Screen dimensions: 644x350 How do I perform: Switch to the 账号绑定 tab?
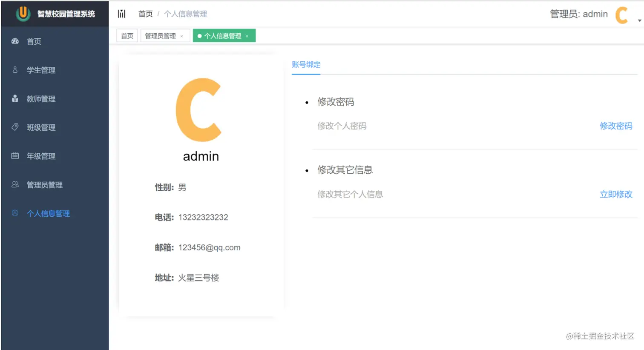[x=306, y=65]
